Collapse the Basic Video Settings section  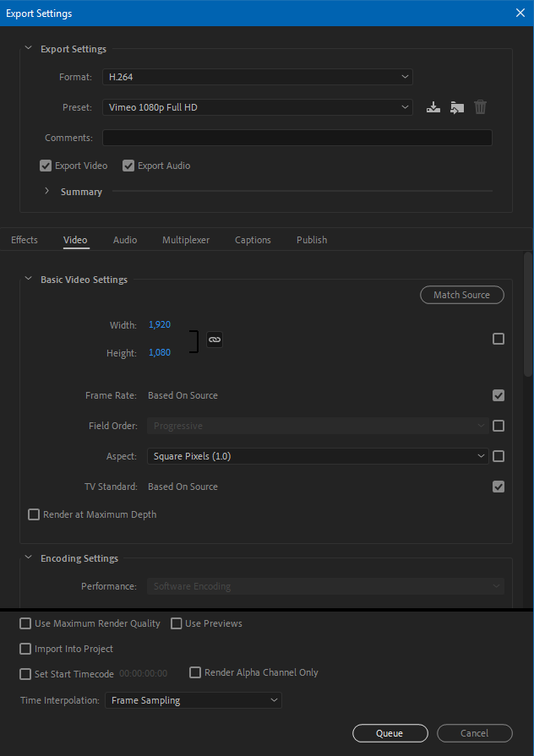pos(28,279)
